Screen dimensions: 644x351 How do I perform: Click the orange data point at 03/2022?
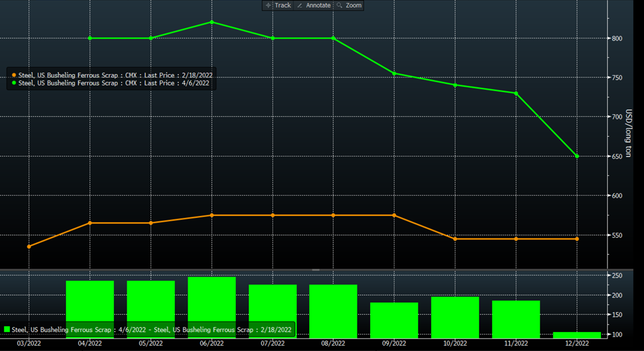[x=29, y=247]
